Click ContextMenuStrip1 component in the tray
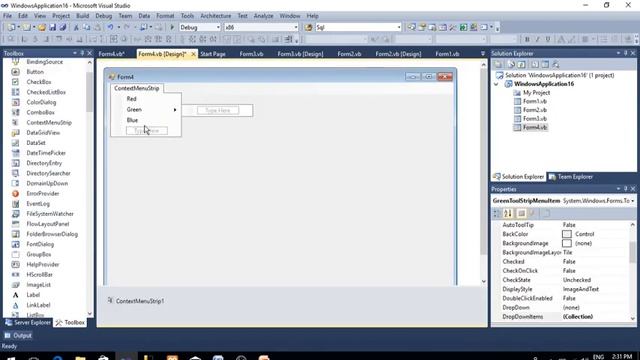Screen dimensions: 640x360 (x=136, y=301)
